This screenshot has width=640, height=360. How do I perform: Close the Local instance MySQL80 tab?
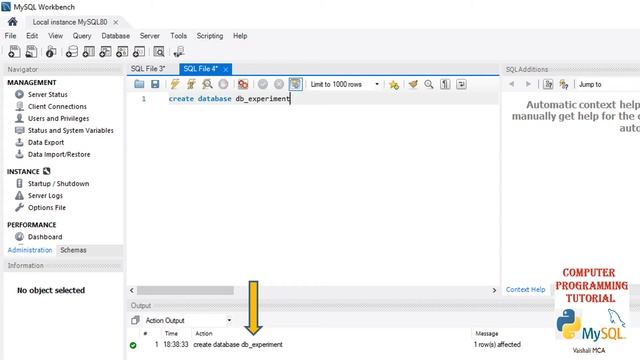116,22
